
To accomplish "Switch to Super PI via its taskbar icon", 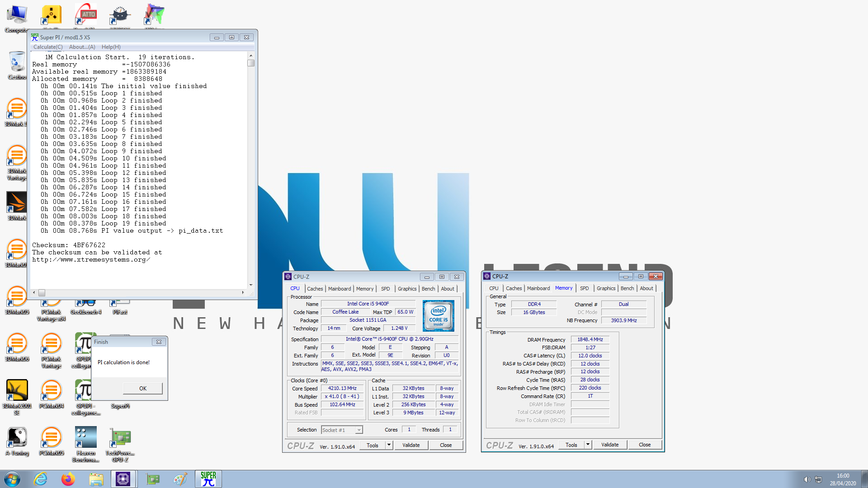I will 208,479.
